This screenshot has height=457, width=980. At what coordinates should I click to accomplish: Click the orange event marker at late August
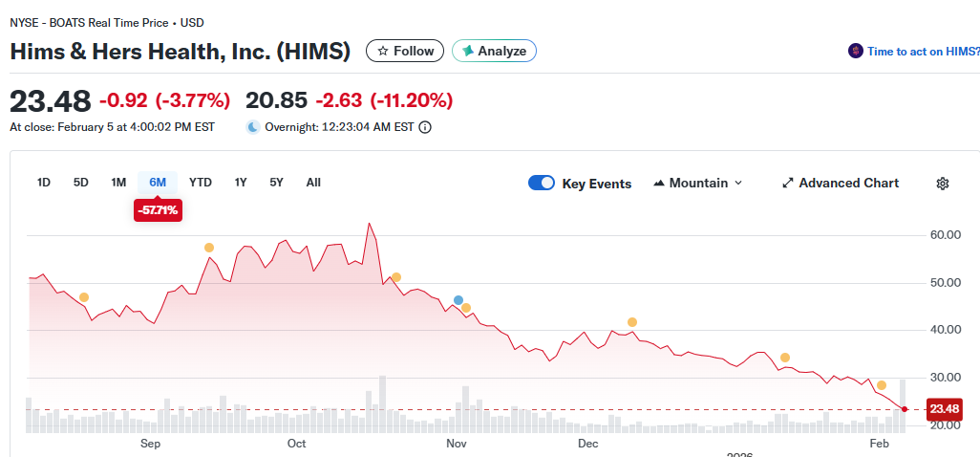click(84, 297)
